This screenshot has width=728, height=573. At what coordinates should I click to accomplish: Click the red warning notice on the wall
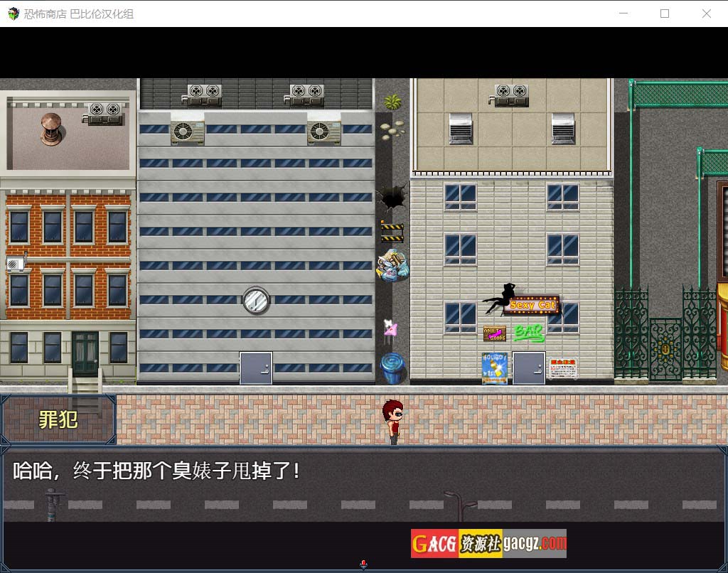562,368
